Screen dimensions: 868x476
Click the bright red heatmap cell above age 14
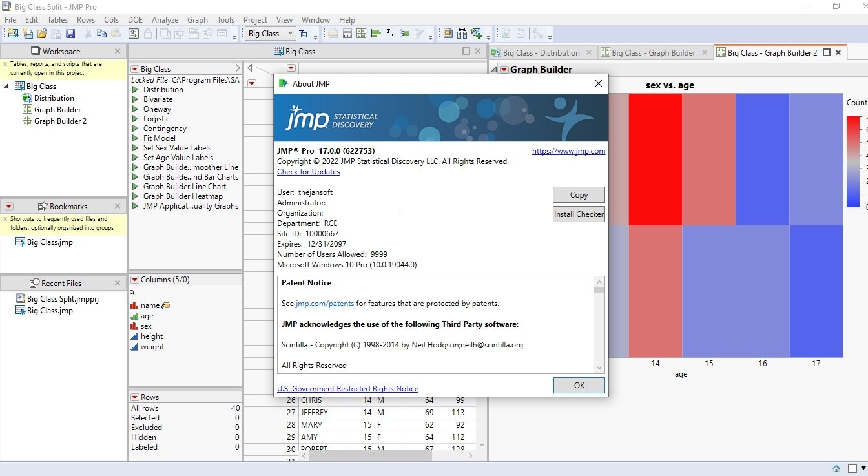click(655, 159)
